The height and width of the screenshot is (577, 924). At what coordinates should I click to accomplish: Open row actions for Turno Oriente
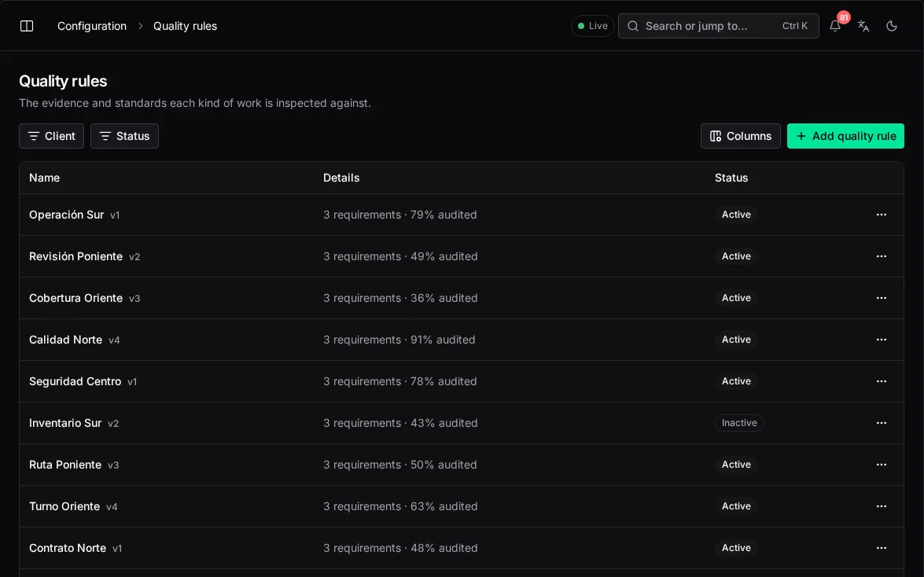coord(881,506)
